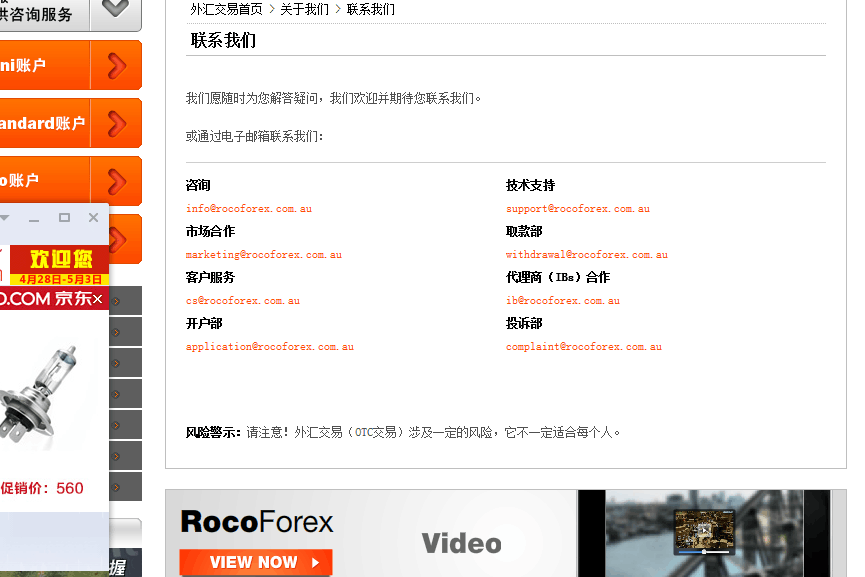Click the 促销价: 560 price text

[x=42, y=488]
